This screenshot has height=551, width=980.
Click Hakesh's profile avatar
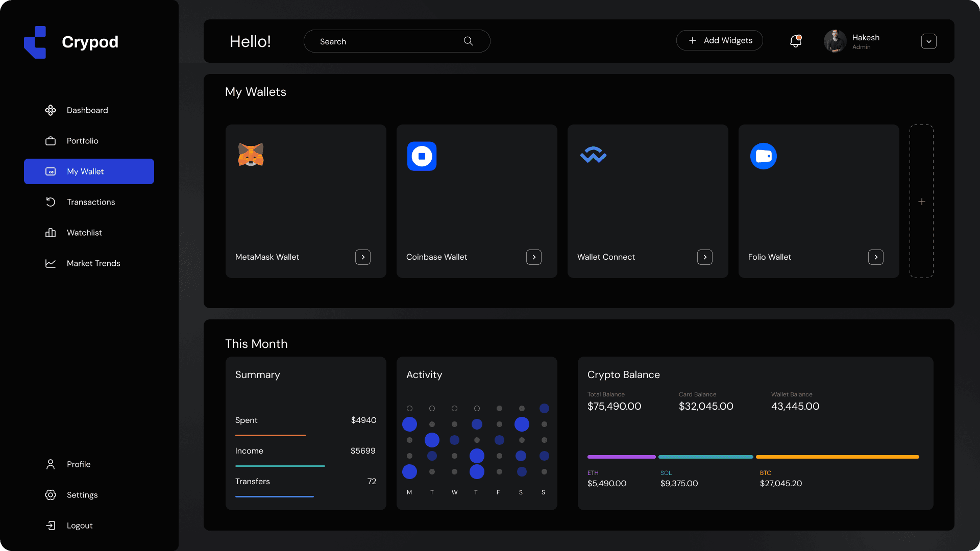[x=835, y=41]
